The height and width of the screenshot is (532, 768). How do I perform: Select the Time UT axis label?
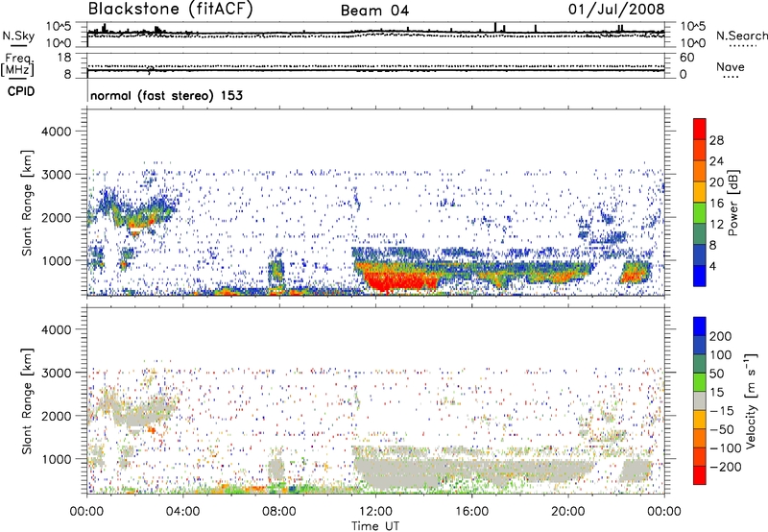tap(375, 526)
